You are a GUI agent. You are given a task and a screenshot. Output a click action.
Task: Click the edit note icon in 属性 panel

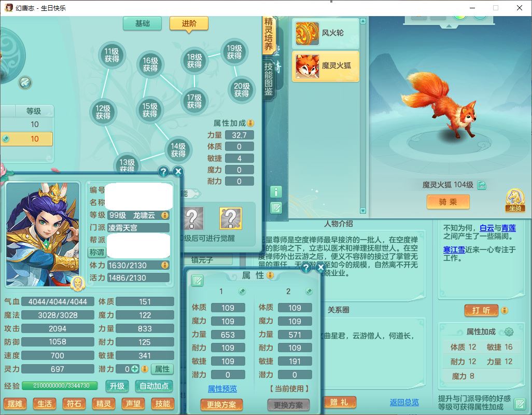pyautogui.click(x=197, y=281)
